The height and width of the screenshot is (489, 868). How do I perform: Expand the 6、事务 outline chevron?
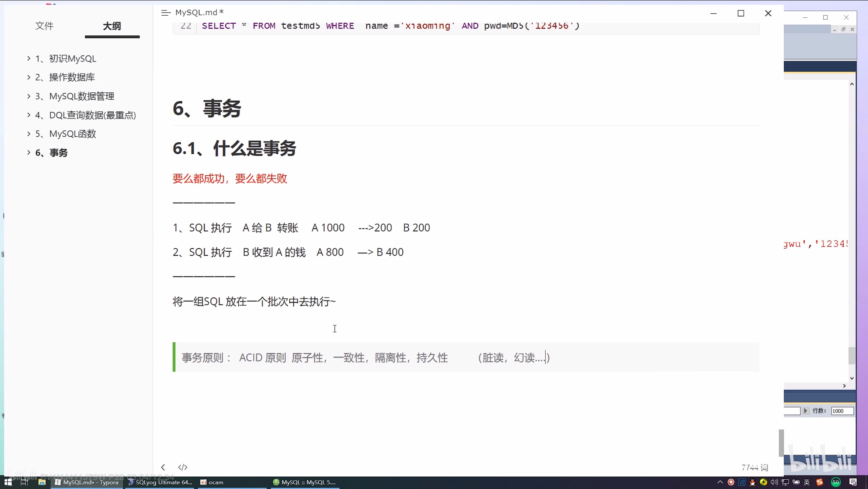29,152
